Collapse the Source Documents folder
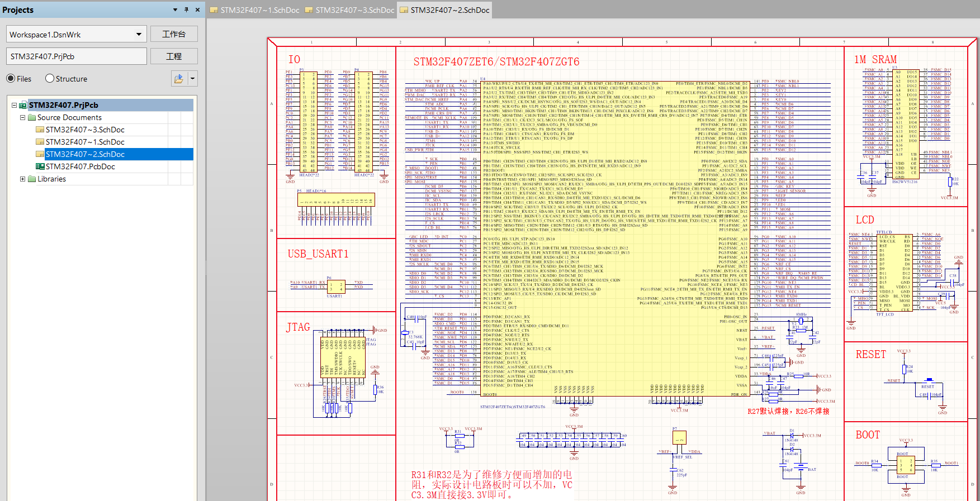 click(x=23, y=117)
